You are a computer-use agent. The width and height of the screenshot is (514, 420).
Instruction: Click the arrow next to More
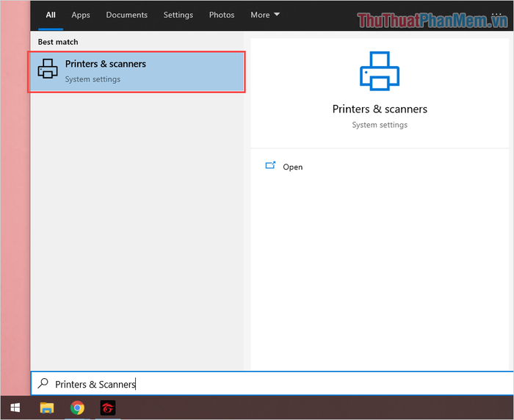(277, 15)
